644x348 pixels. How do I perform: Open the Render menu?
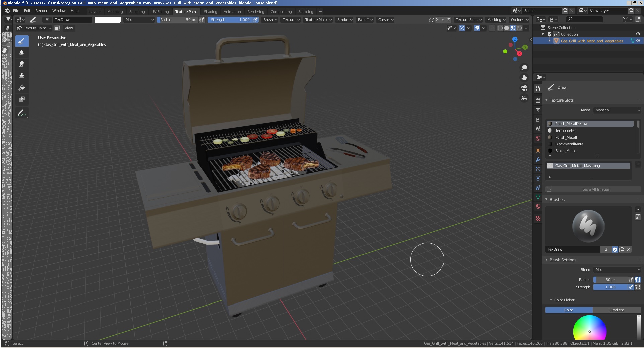click(42, 11)
